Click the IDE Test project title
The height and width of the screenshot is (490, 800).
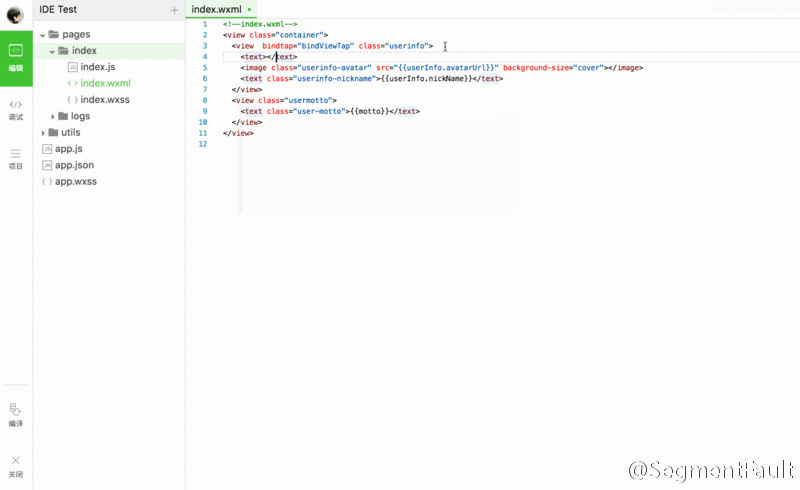58,10
